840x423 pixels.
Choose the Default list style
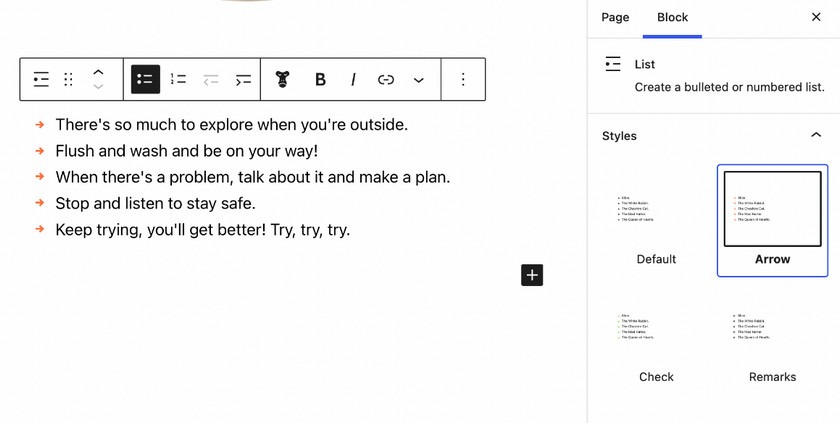(x=656, y=221)
